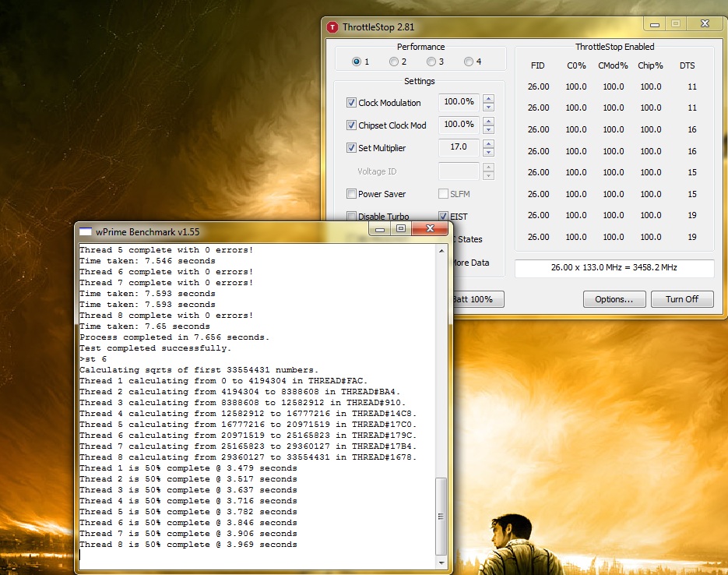Image resolution: width=728 pixels, height=575 pixels.
Task: Raise Chipset Clock Mod with the up arrow
Action: click(488, 121)
